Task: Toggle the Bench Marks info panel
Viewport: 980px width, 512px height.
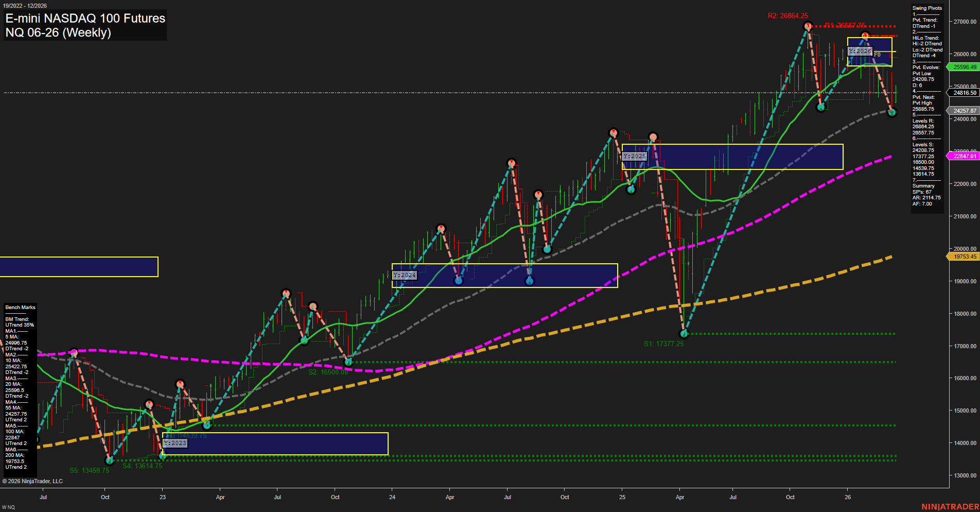Action: [x=20, y=306]
